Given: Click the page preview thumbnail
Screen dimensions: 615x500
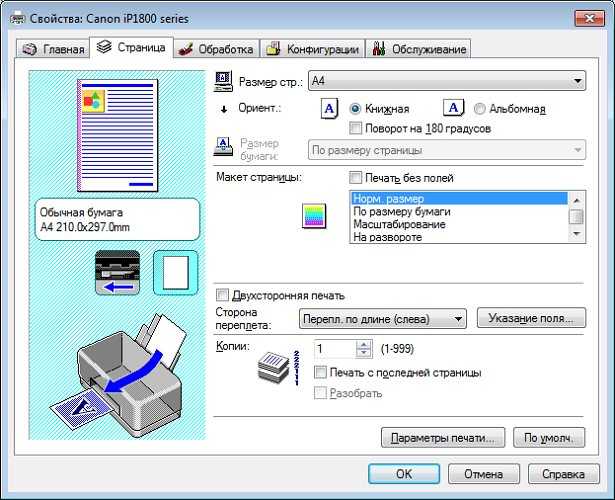Looking at the screenshot, I should [118, 135].
